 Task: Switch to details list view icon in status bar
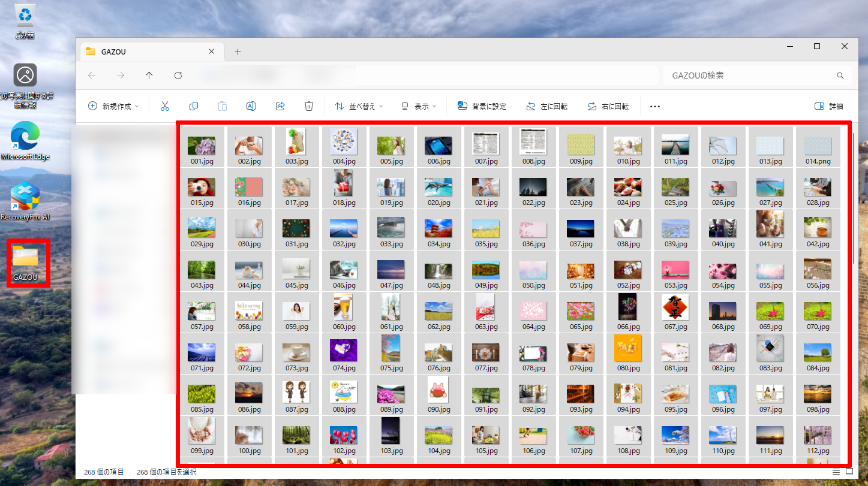point(836,472)
